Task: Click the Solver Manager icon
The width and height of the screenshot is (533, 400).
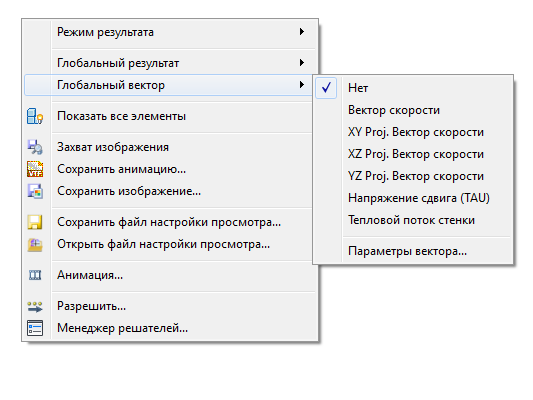Action: click(35, 328)
